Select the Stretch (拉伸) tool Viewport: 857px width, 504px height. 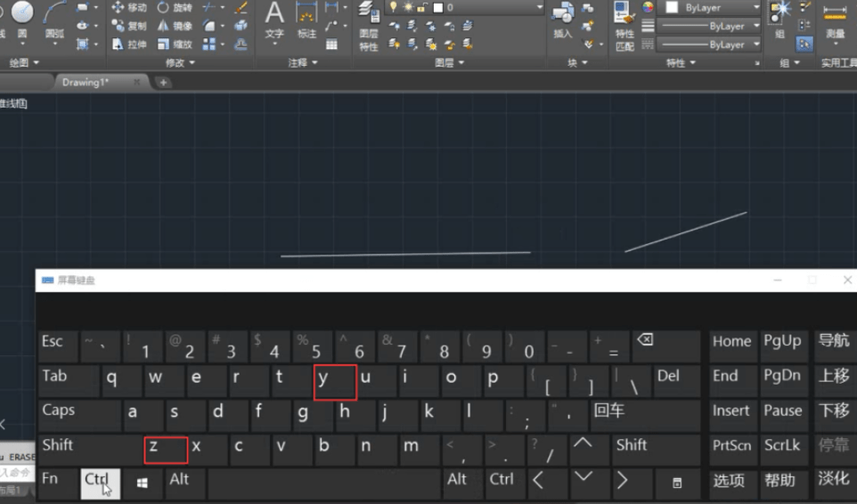(129, 45)
